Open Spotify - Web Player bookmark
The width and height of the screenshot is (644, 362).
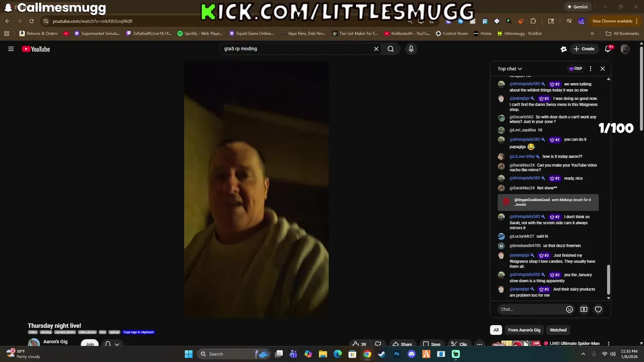pyautogui.click(x=200, y=33)
